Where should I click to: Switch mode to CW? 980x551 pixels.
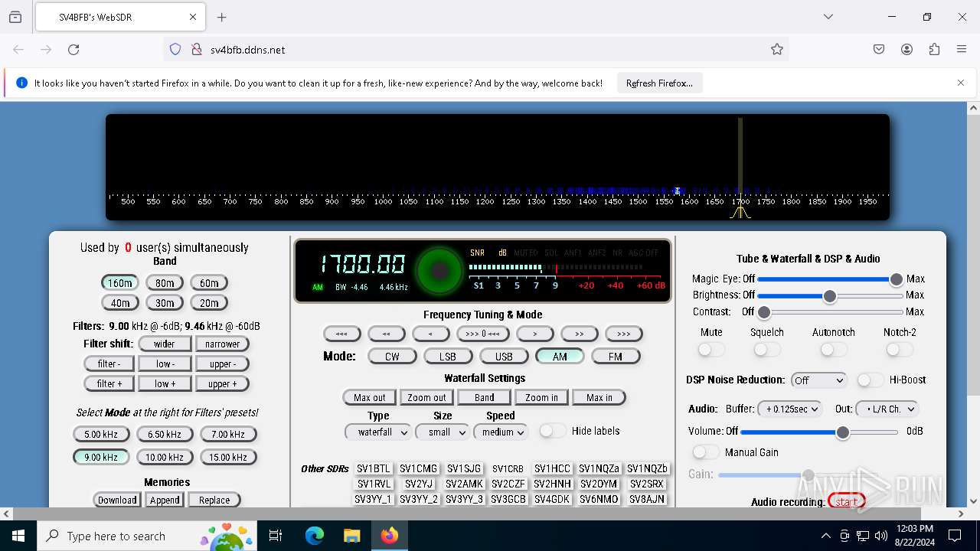tap(392, 357)
